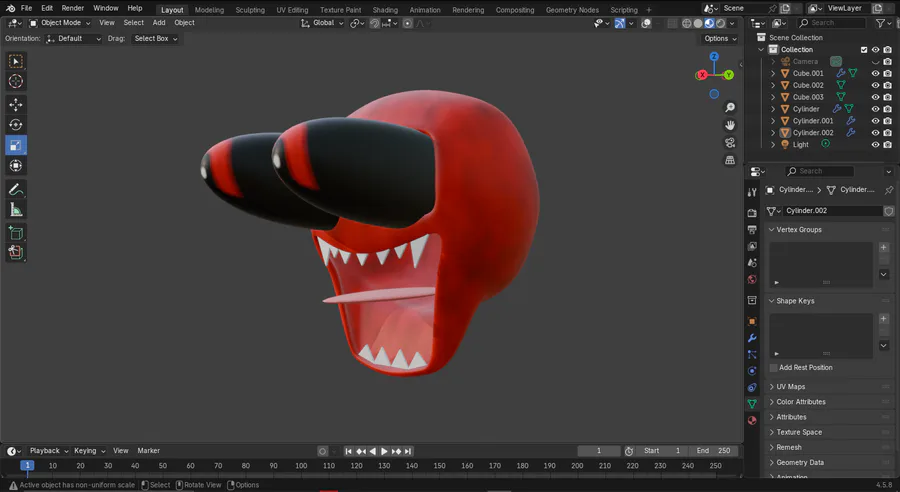Select the Move tool in the toolbar

pos(16,104)
